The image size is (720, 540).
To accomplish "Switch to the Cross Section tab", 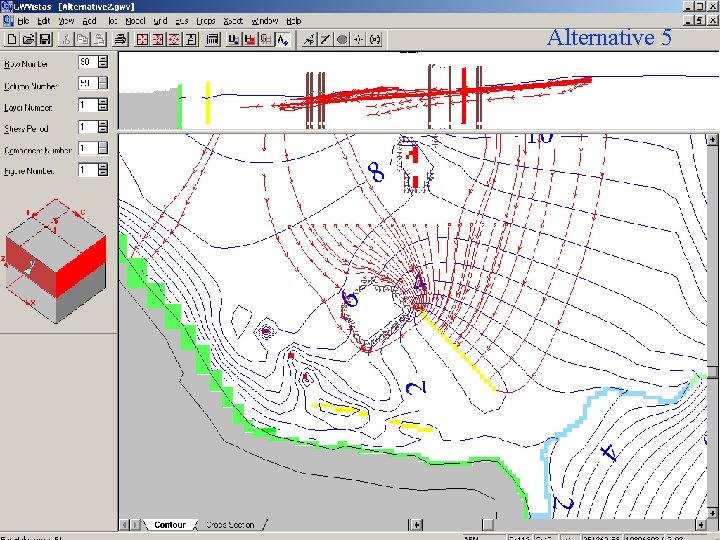I will 230,524.
